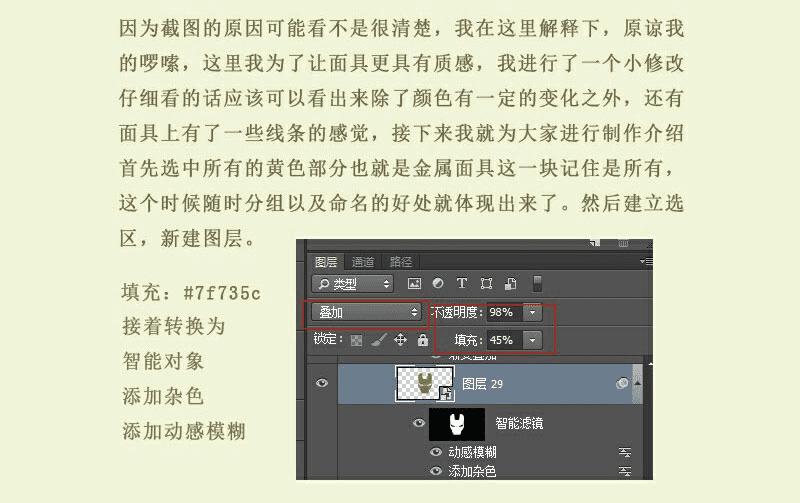Switch to the 路径 tab
The height and width of the screenshot is (503, 800).
pyautogui.click(x=401, y=262)
